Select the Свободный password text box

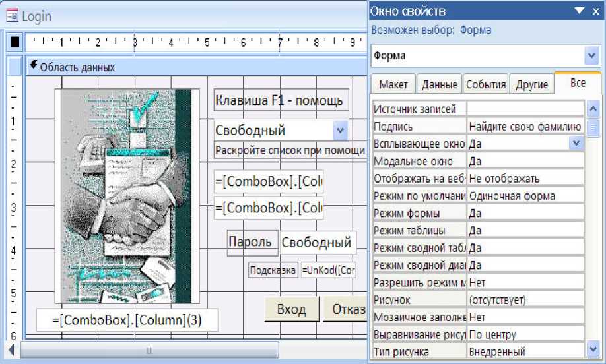click(318, 243)
